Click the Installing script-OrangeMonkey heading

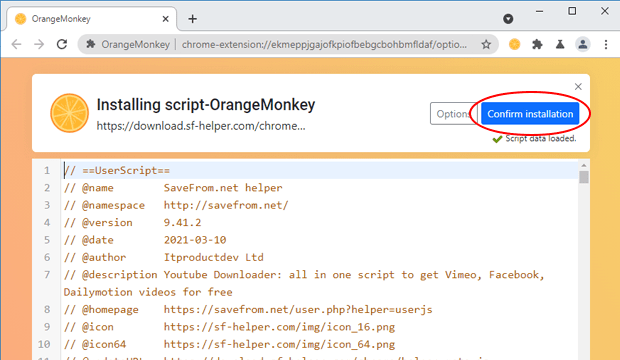click(x=206, y=105)
